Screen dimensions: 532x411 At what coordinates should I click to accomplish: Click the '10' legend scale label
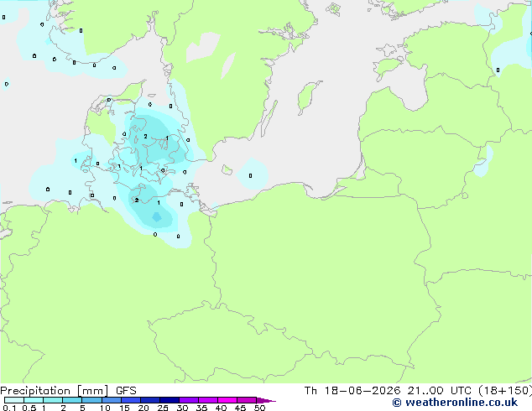point(105,408)
